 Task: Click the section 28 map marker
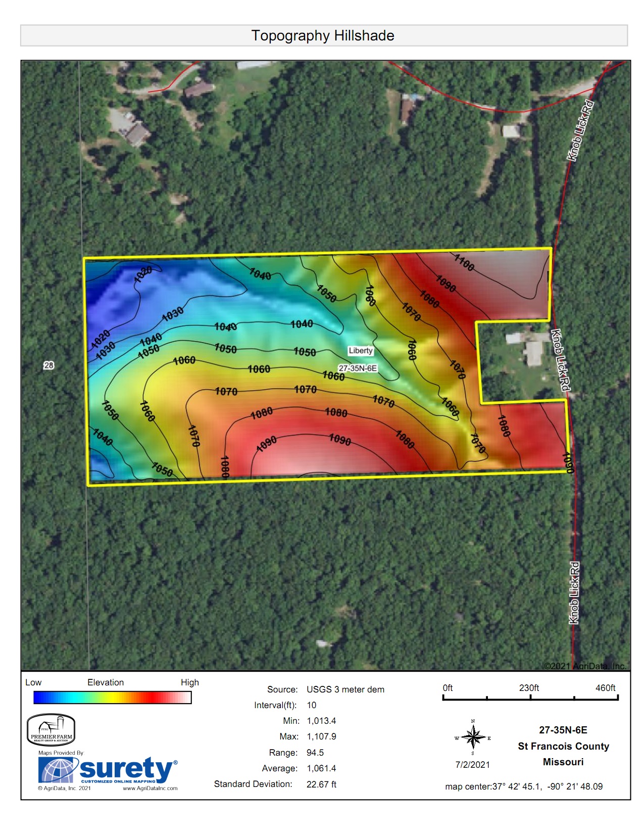pos(48,365)
